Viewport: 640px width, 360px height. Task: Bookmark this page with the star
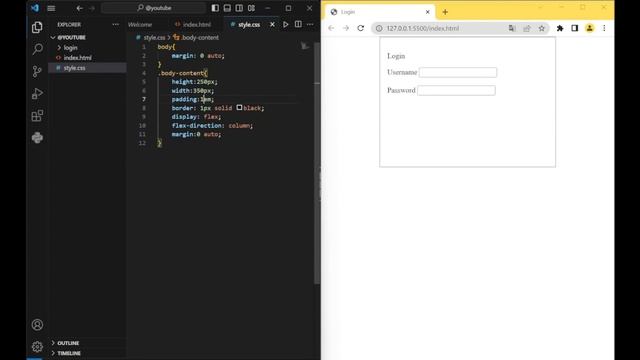[x=542, y=28]
